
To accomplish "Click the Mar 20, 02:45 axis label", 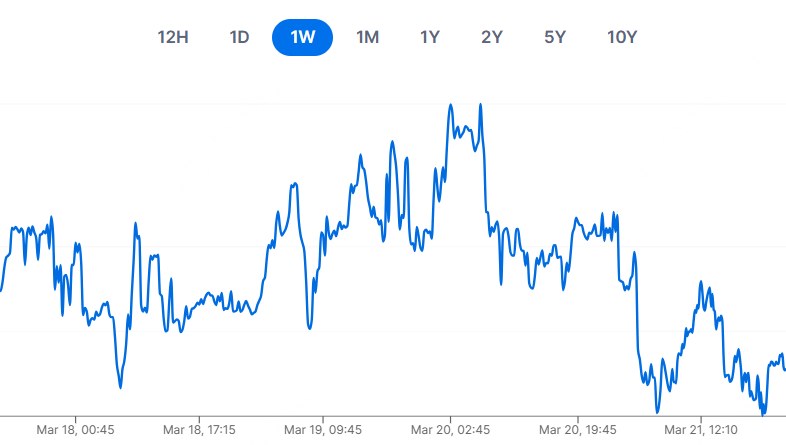I will tap(451, 430).
